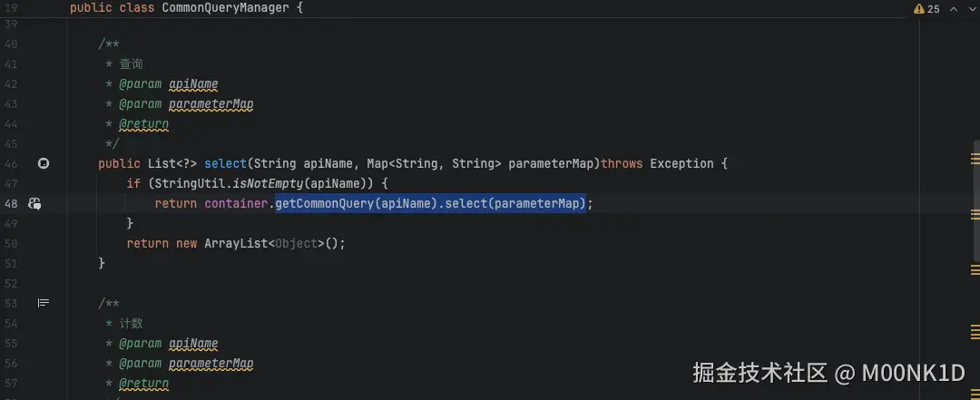The width and height of the screenshot is (980, 400).
Task: Click the 查询 comment text
Action: [x=132, y=63]
